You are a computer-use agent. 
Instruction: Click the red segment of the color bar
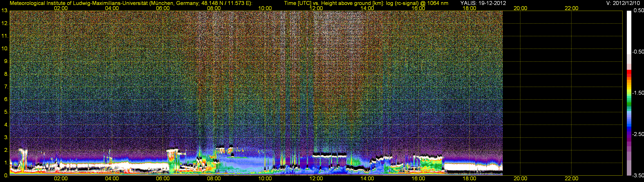coord(629,72)
